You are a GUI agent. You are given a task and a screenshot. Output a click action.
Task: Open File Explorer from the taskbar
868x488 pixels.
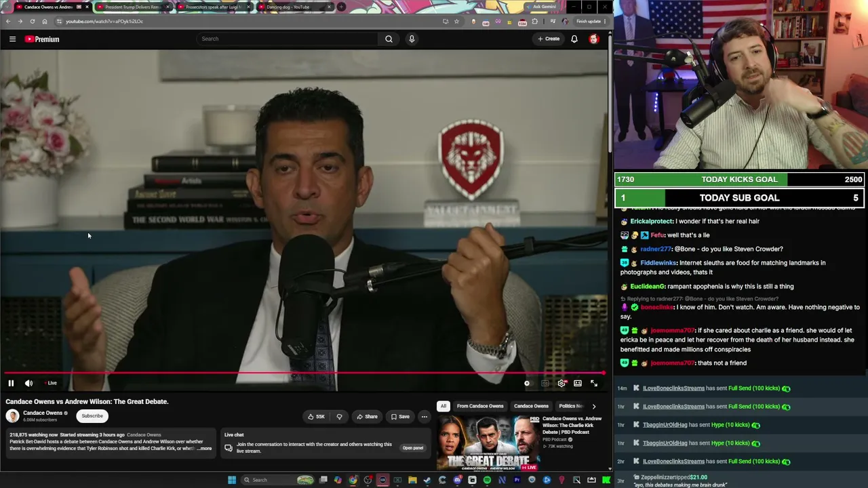pos(412,480)
